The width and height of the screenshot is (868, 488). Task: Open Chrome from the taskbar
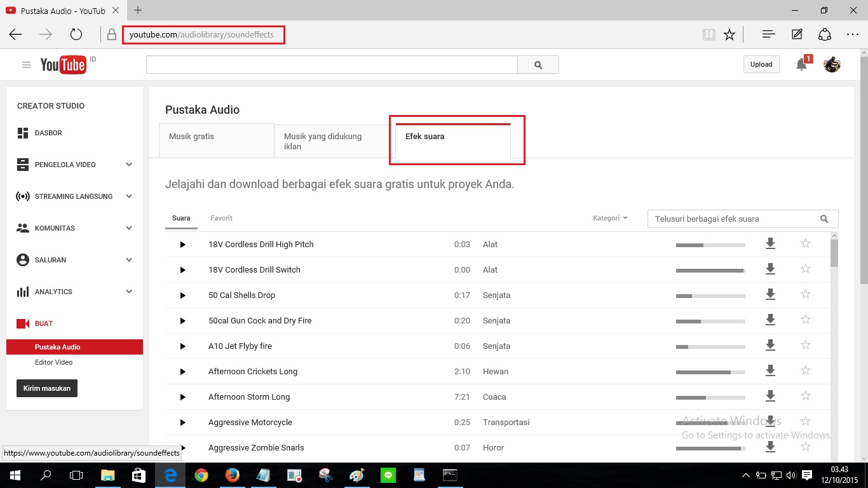(201, 475)
